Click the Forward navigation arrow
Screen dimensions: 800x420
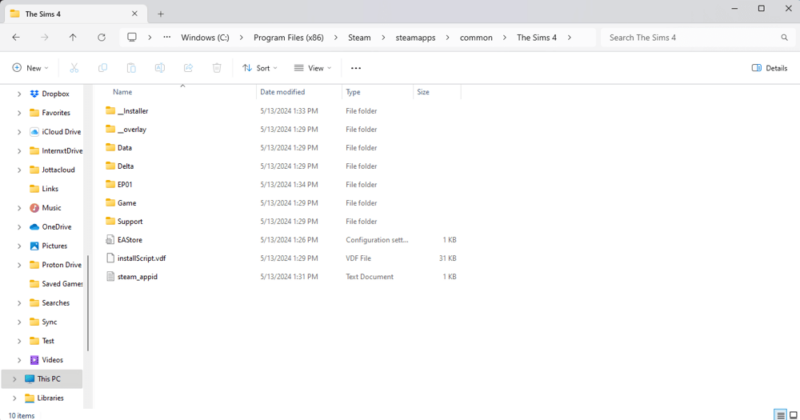pyautogui.click(x=45, y=37)
